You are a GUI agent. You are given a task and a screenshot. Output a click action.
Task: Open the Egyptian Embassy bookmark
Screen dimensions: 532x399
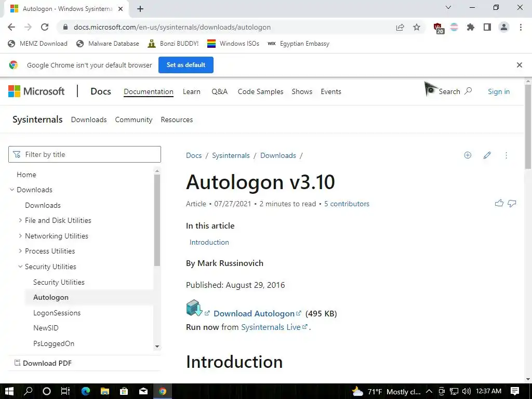tap(298, 44)
